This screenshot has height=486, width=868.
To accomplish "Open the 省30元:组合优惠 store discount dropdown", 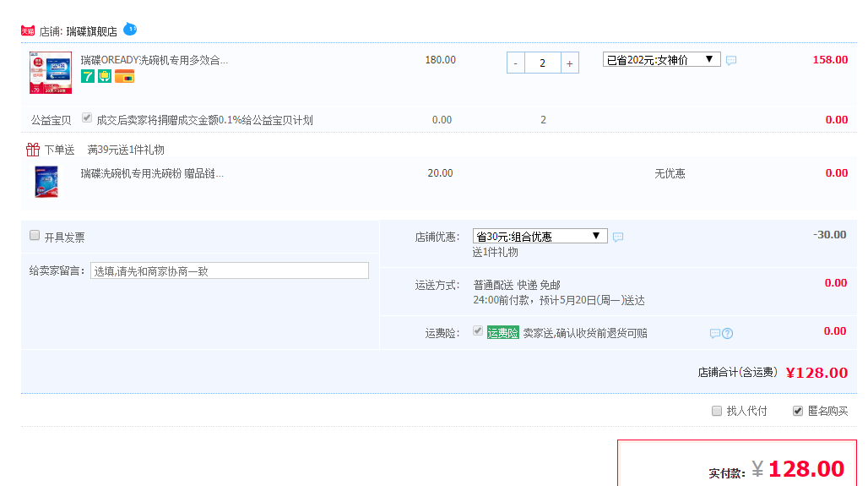I will click(x=540, y=237).
